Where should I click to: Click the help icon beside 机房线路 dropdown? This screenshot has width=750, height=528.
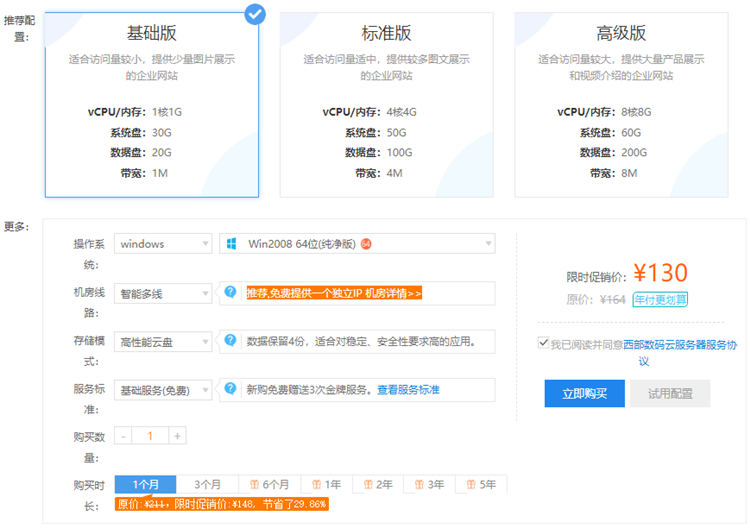coord(230,292)
